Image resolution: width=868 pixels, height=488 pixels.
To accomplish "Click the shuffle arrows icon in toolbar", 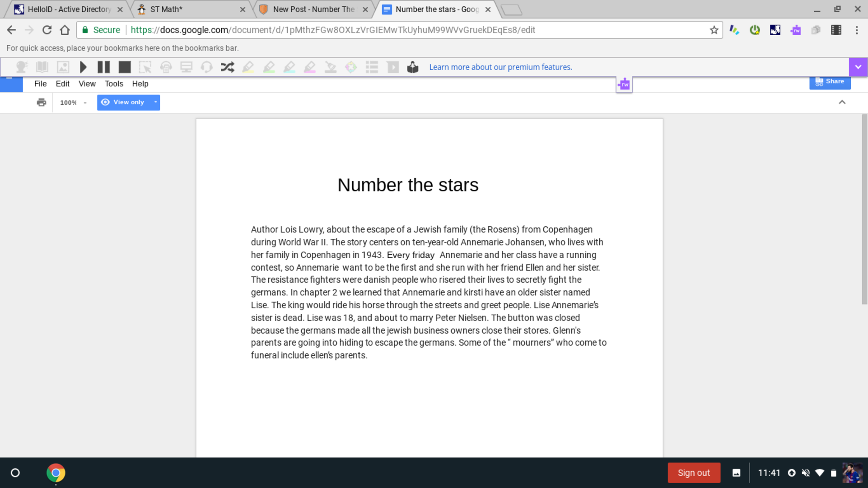I will point(227,67).
